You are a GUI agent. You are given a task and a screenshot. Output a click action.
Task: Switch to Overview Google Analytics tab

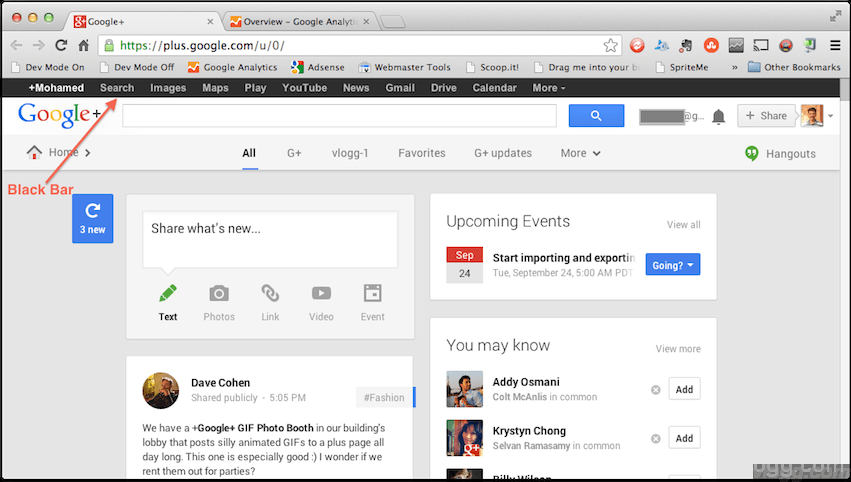(x=300, y=22)
